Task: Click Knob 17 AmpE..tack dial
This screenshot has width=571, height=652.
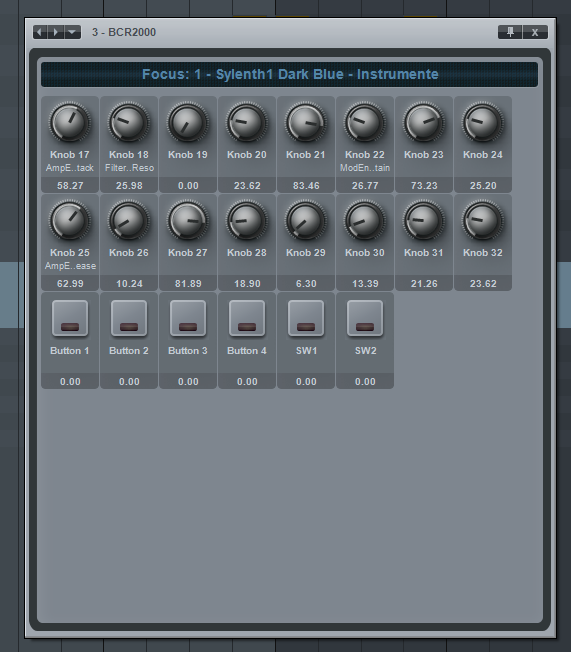Action: pyautogui.click(x=70, y=123)
